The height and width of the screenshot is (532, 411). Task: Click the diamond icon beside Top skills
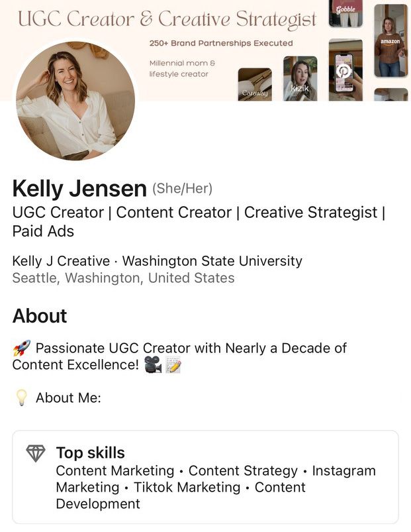click(36, 453)
